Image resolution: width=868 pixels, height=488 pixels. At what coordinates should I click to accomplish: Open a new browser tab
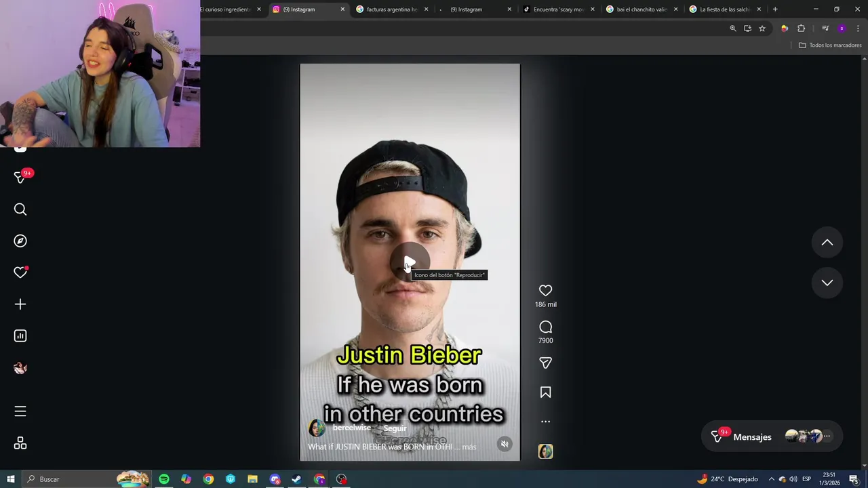pos(775,9)
